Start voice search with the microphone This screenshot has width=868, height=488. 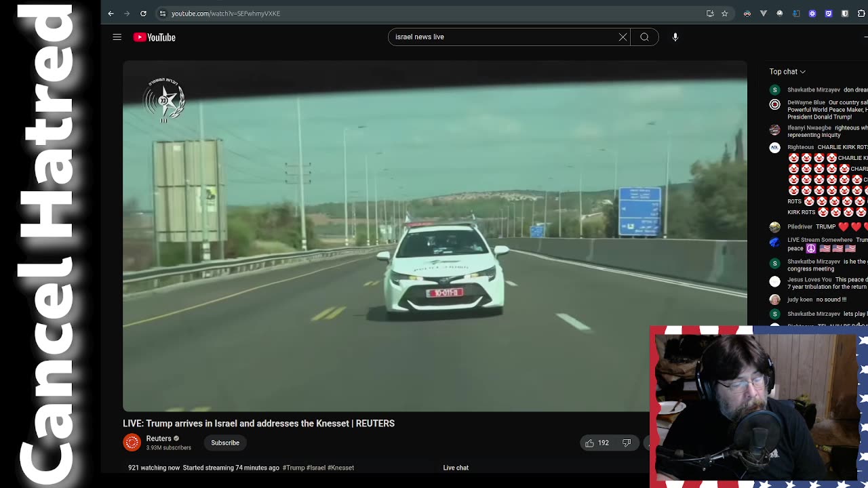coord(675,37)
